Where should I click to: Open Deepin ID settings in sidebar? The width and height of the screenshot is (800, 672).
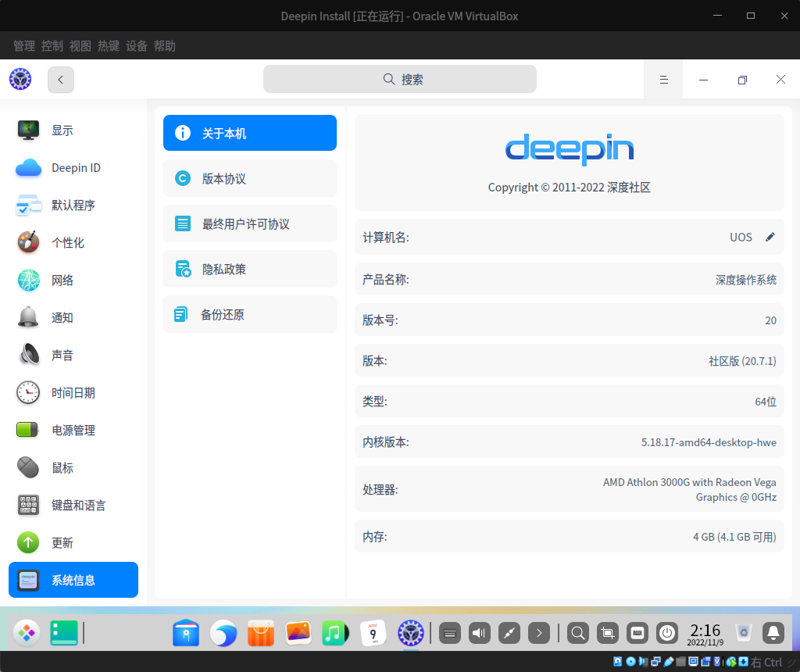coord(73,168)
